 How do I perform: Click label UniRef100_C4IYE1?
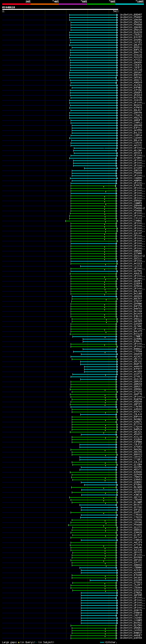click(131, 42)
